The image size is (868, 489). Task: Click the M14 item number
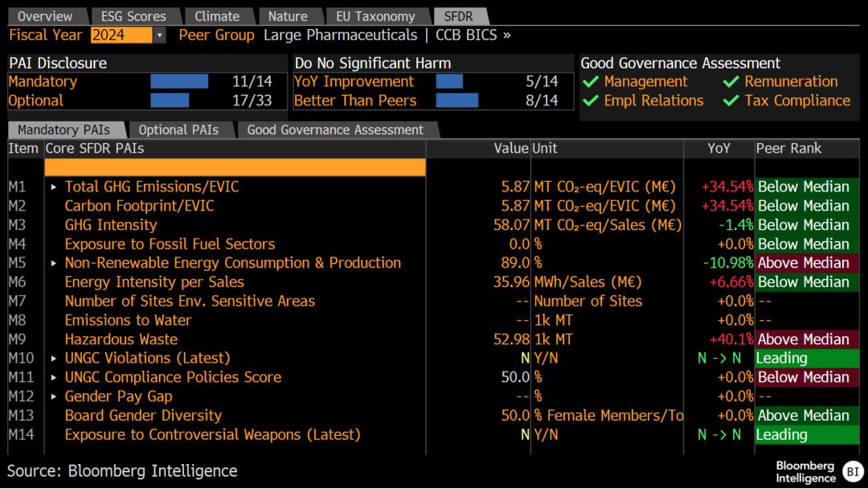click(21, 435)
